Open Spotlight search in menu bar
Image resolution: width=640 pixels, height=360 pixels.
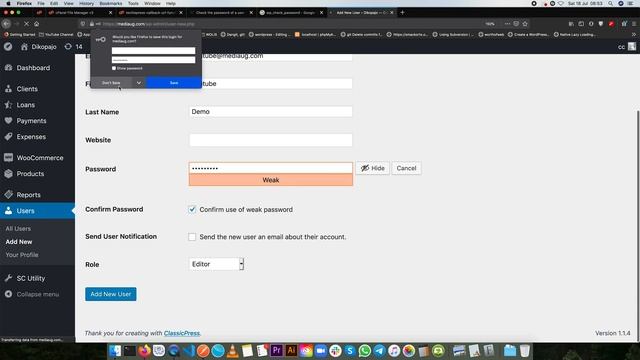pyautogui.click(x=611, y=3)
